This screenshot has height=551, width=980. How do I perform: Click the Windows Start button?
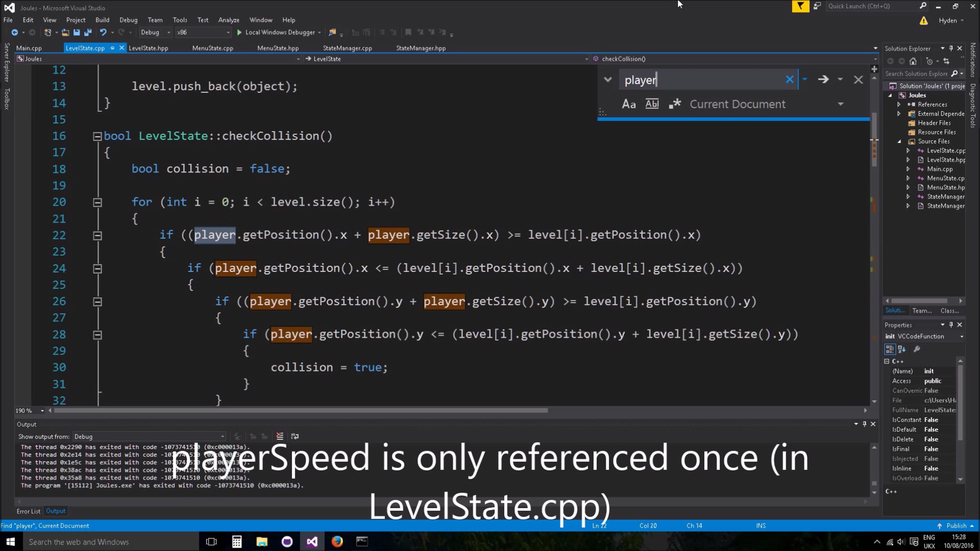tap(11, 542)
